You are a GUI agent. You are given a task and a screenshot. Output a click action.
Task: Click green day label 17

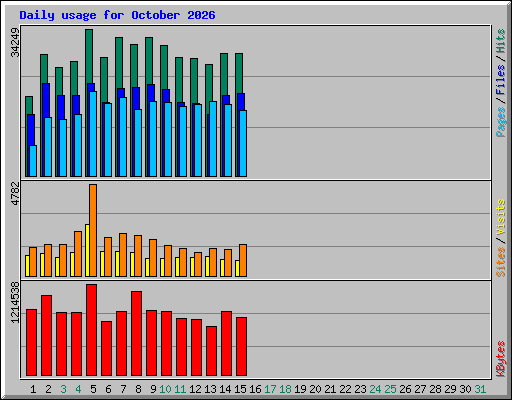270,389
